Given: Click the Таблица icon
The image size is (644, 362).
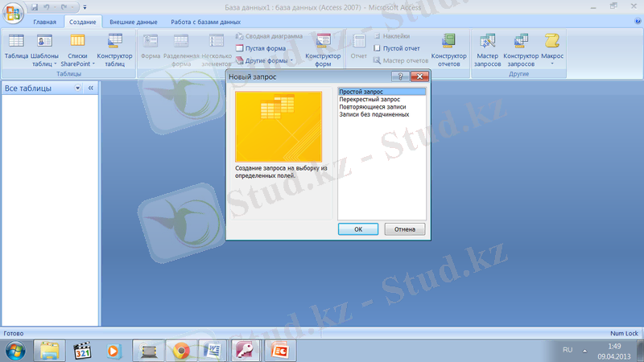Looking at the screenshot, I should 16,47.
